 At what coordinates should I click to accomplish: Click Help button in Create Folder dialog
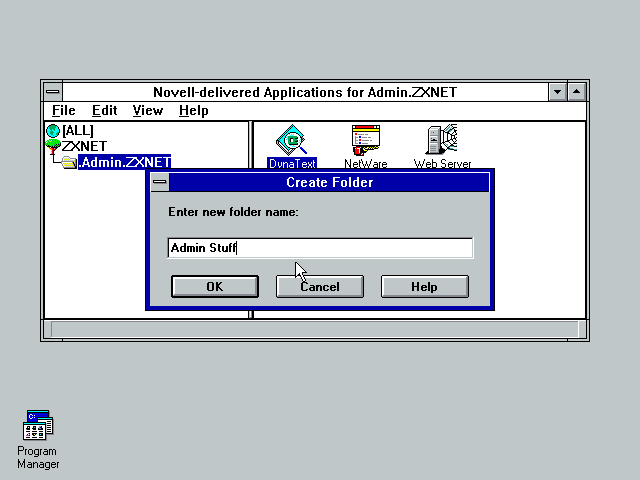click(x=424, y=287)
